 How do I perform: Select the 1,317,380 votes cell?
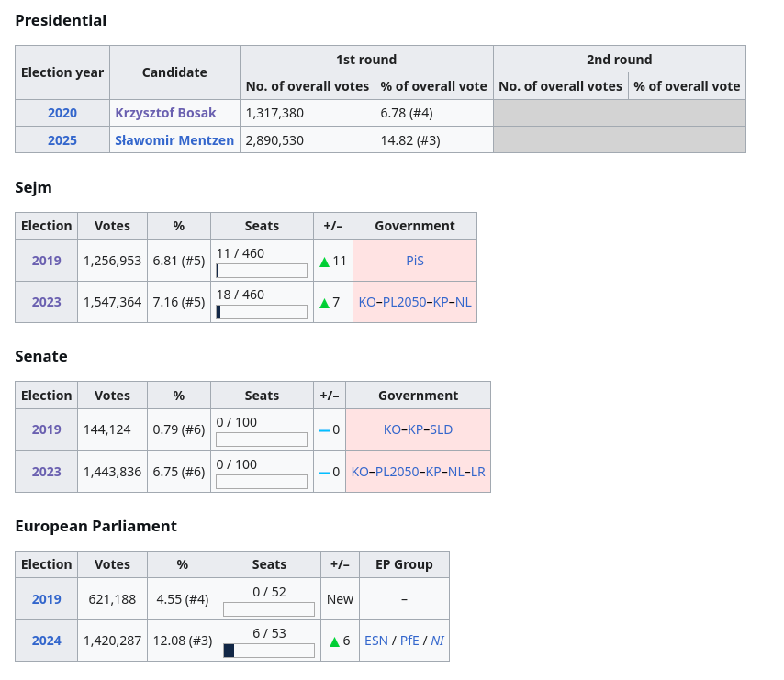[x=308, y=113]
